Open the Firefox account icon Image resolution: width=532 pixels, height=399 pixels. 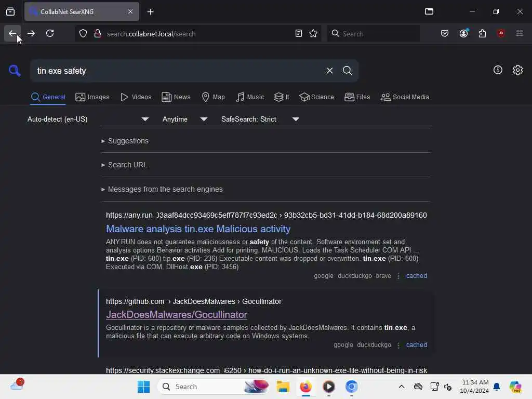coord(463,34)
